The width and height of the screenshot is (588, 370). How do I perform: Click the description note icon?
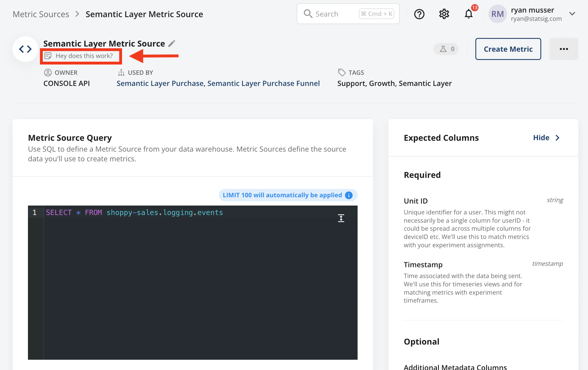(48, 56)
